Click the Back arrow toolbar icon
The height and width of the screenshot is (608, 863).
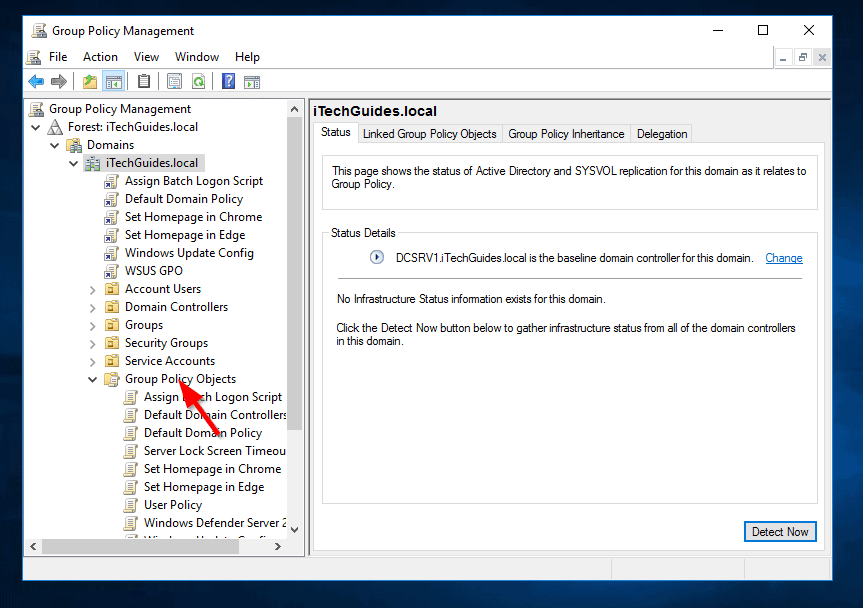click(36, 82)
